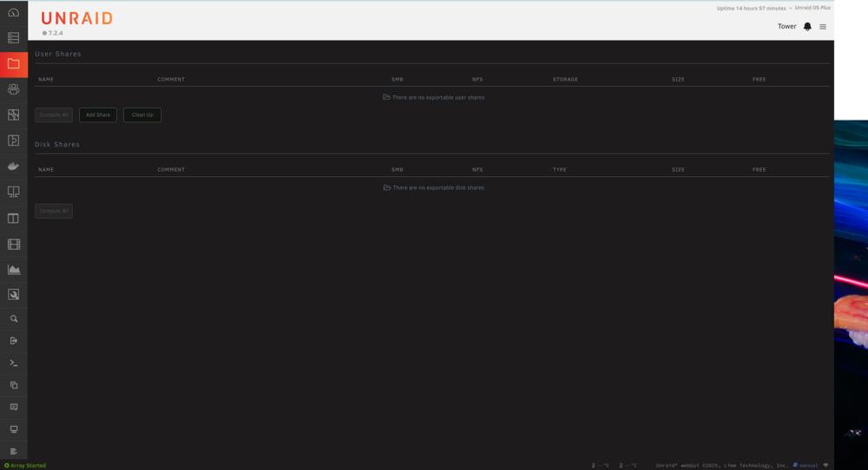
Task: Click SIZE column header in Disk Shares
Action: pos(678,170)
